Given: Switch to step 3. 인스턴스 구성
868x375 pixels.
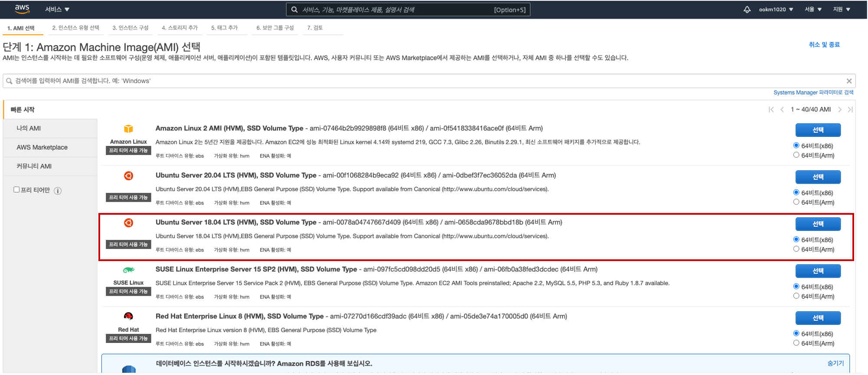Looking at the screenshot, I should tap(130, 28).
